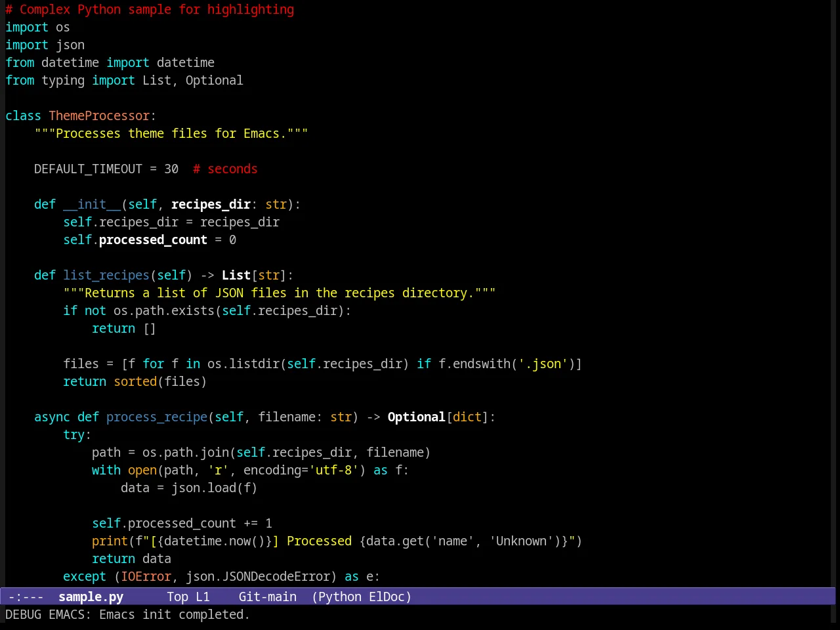
Task: Click the Top position indicator in mode line
Action: coord(177,597)
